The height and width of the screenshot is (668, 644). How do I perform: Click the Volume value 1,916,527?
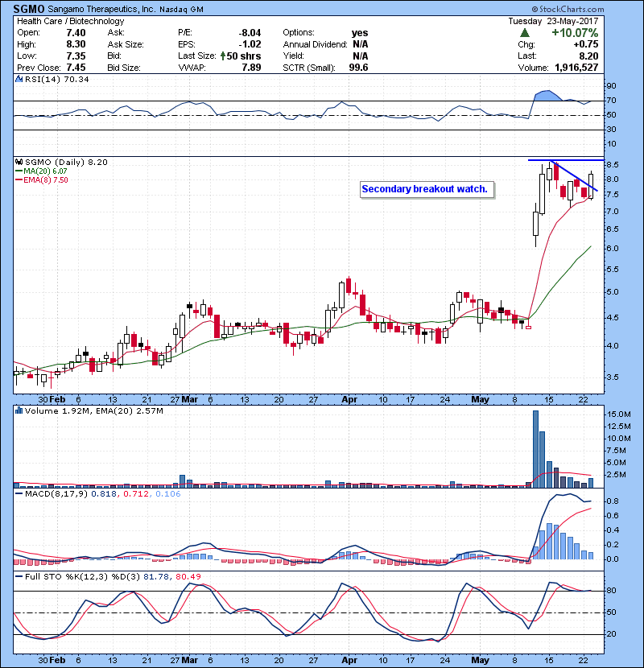point(576,68)
